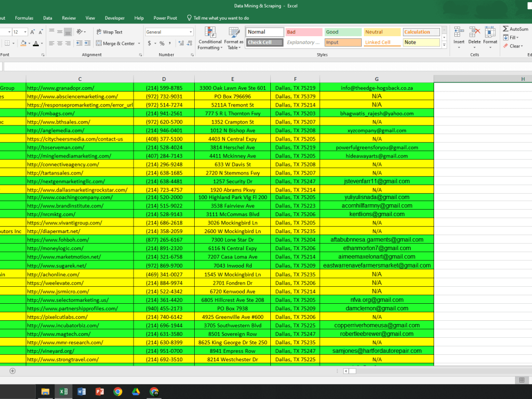Open the Fill dropdown

click(x=511, y=37)
